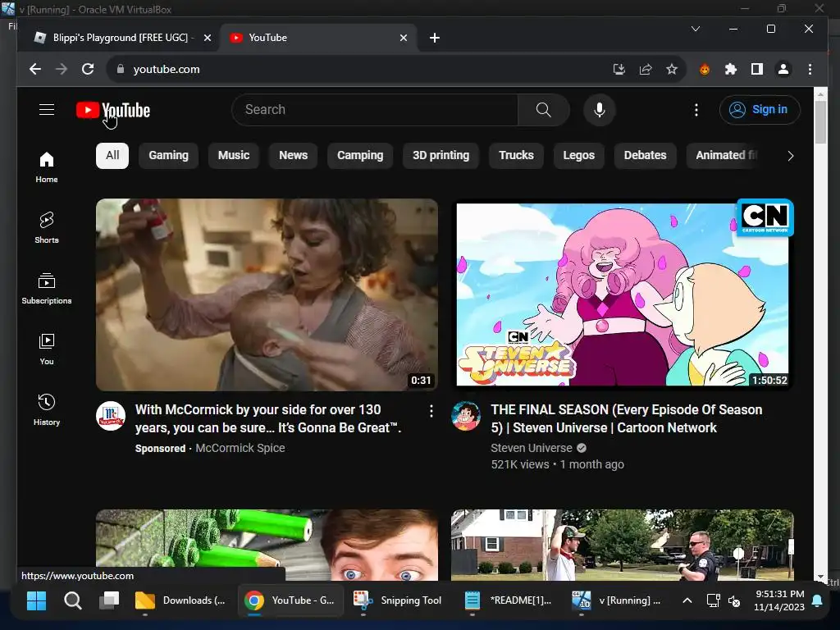Show hidden system tray icons
Screen dimensions: 840x630
687,600
